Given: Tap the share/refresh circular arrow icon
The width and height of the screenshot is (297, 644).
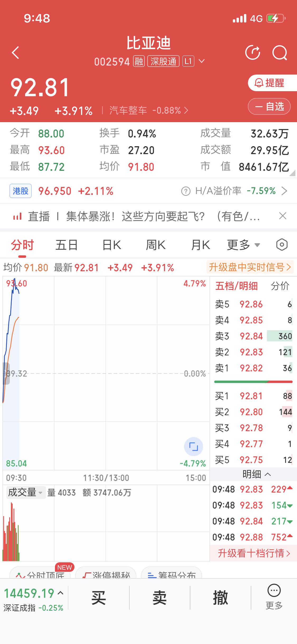Looking at the screenshot, I should click(x=253, y=52).
